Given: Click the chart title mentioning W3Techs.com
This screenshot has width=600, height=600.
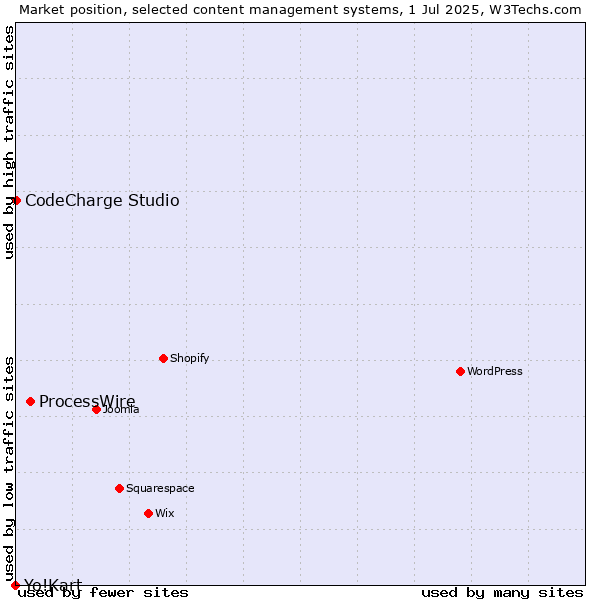Looking at the screenshot, I should pos(300,10).
